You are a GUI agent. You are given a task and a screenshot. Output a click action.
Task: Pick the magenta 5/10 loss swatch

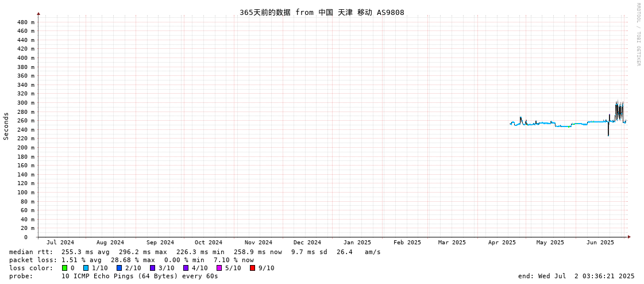coord(219,268)
